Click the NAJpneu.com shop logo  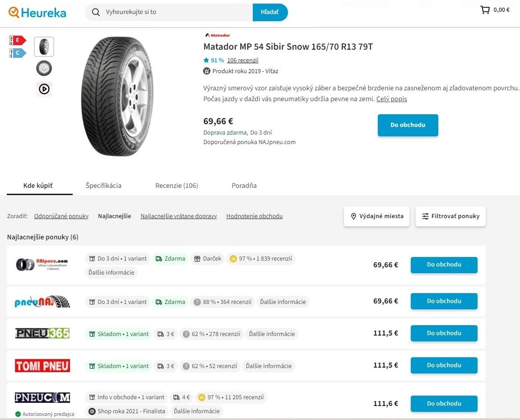(x=42, y=265)
